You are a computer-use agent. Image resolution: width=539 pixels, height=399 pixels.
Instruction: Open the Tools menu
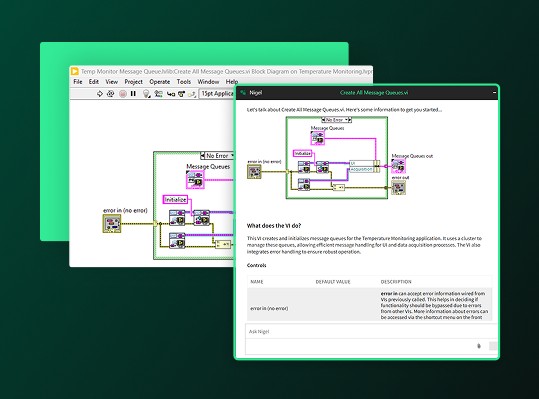(x=184, y=82)
